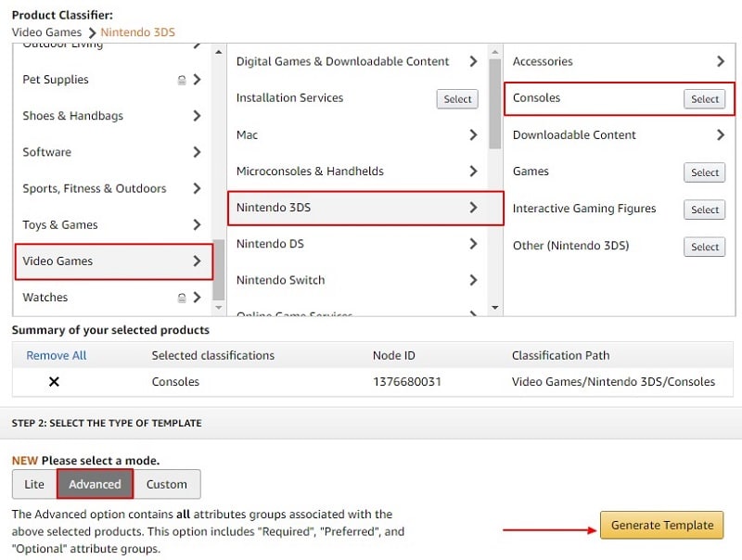Open the Toys & Games category row
The height and width of the screenshot is (560, 742).
tap(112, 224)
